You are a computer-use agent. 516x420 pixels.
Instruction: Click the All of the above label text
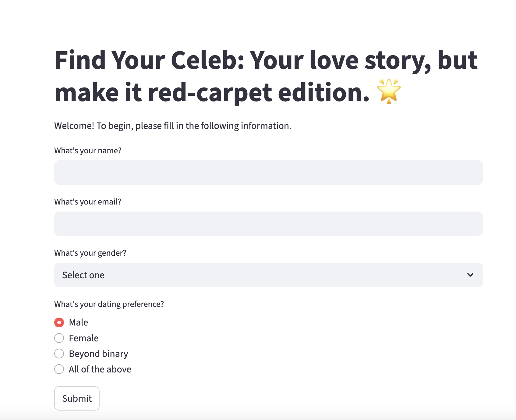click(x=100, y=369)
